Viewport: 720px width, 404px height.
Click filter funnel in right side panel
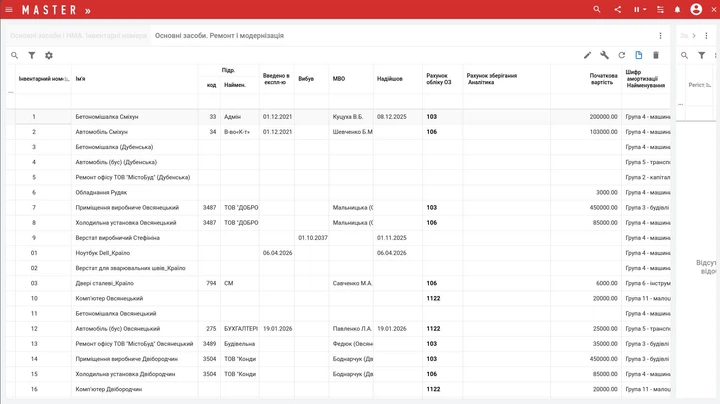[702, 55]
